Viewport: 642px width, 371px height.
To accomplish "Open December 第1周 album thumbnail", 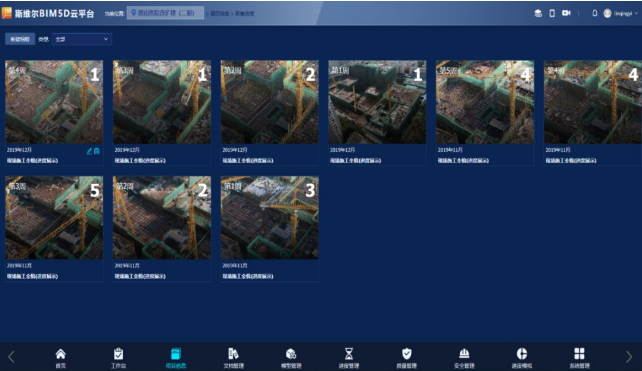I will [377, 102].
